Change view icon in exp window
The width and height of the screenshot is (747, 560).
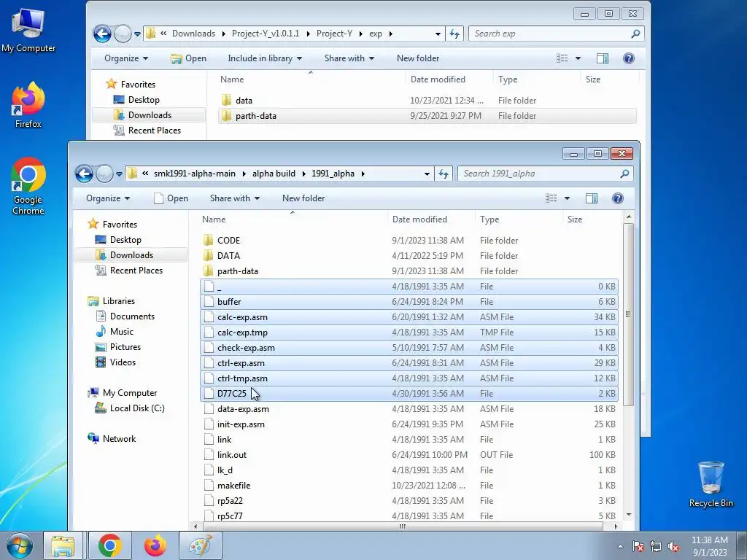pos(562,58)
